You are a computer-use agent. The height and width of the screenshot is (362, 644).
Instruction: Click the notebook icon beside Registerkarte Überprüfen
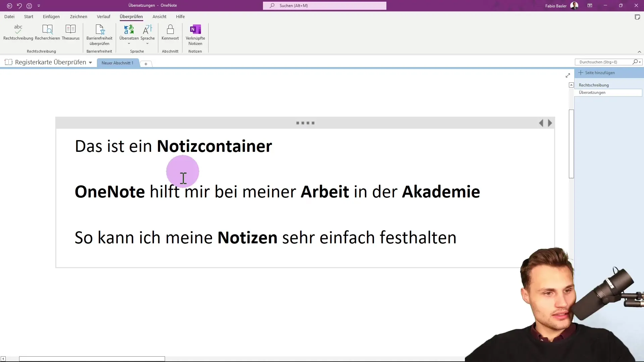pyautogui.click(x=9, y=62)
